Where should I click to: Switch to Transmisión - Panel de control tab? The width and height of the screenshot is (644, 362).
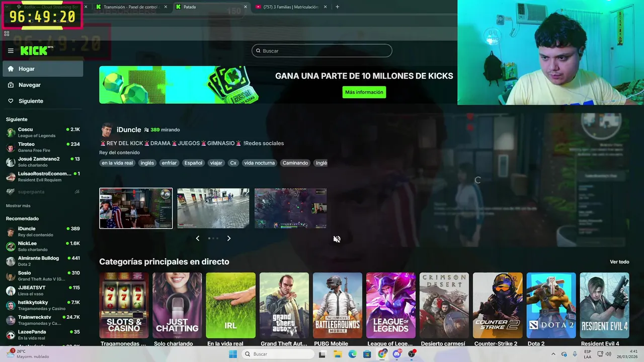pos(131,7)
